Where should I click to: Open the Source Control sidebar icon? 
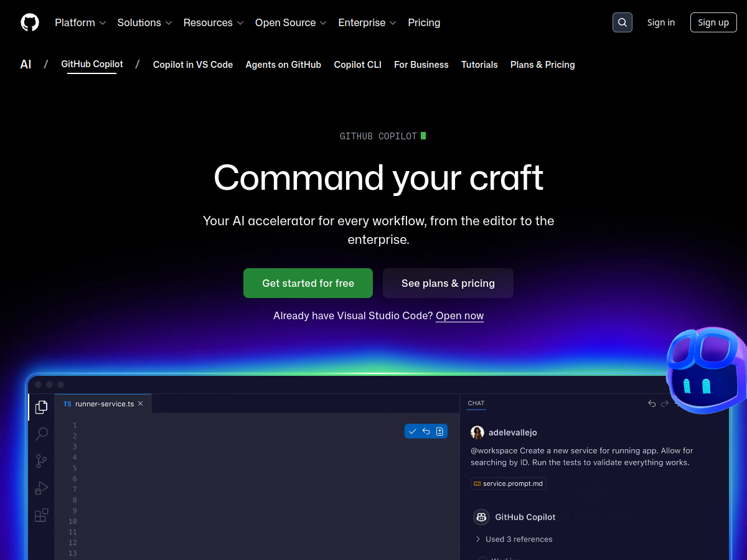point(41,461)
